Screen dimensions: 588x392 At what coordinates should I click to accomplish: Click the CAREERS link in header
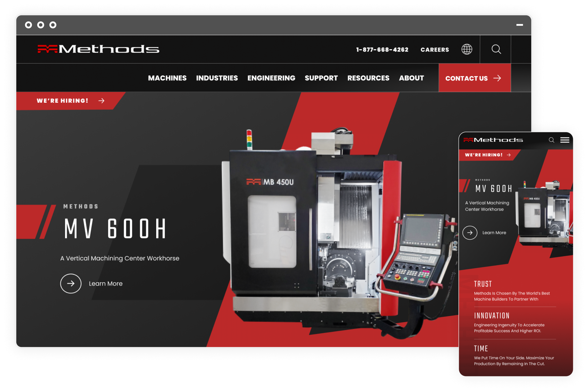click(x=434, y=49)
